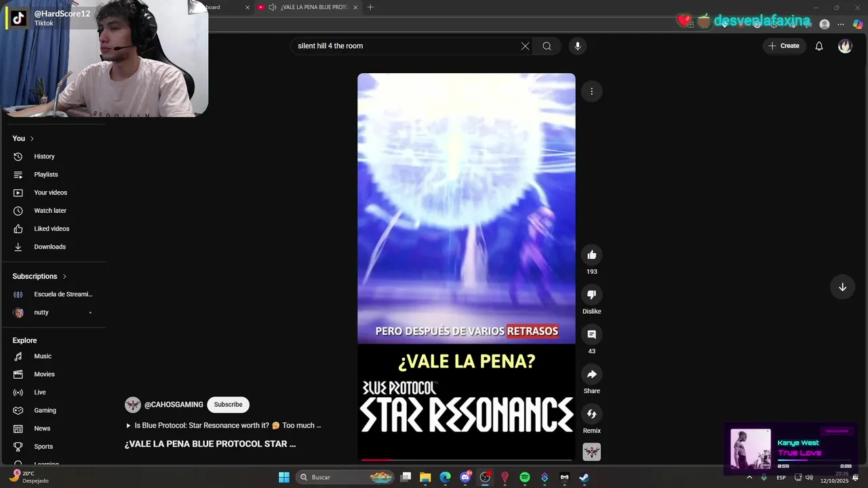This screenshot has width=868, height=488.
Task: Expand the Is Blue Protocol description line
Action: [224, 426]
